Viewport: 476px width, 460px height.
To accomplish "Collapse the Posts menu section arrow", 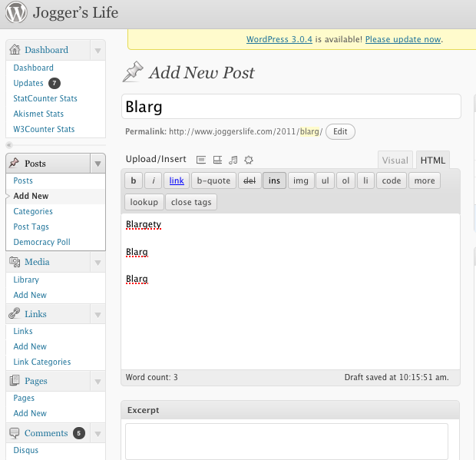I will pyautogui.click(x=97, y=164).
